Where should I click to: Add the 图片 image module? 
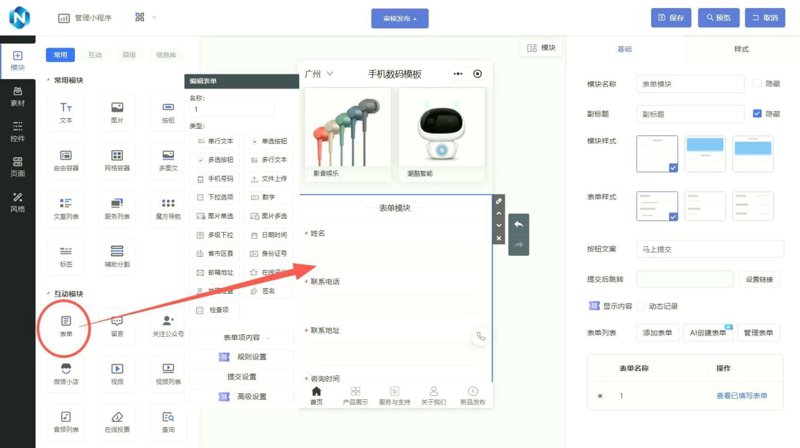tap(117, 113)
